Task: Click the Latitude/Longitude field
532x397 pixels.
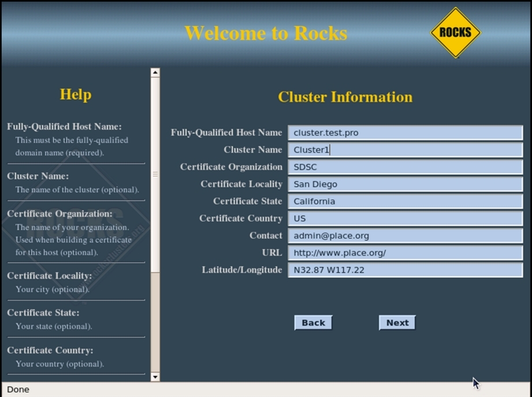Action: click(x=405, y=270)
